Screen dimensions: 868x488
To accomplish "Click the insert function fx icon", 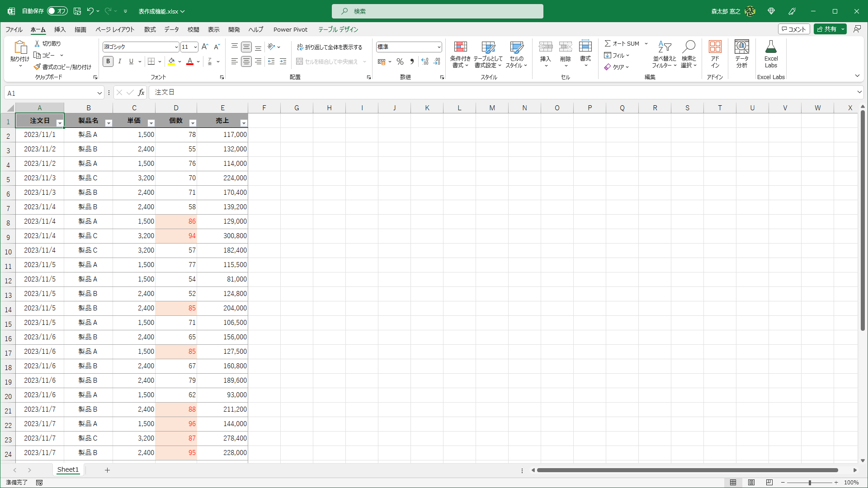I will [141, 93].
